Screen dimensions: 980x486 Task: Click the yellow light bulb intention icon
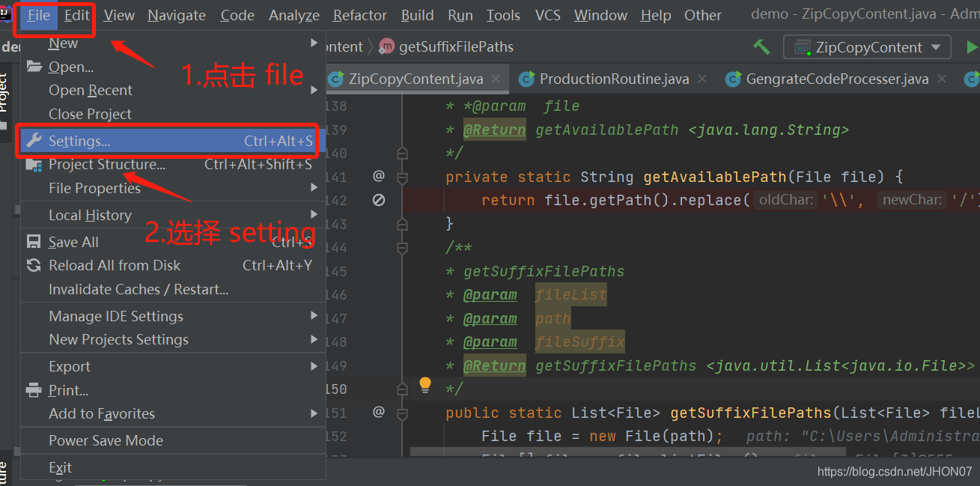(x=425, y=386)
